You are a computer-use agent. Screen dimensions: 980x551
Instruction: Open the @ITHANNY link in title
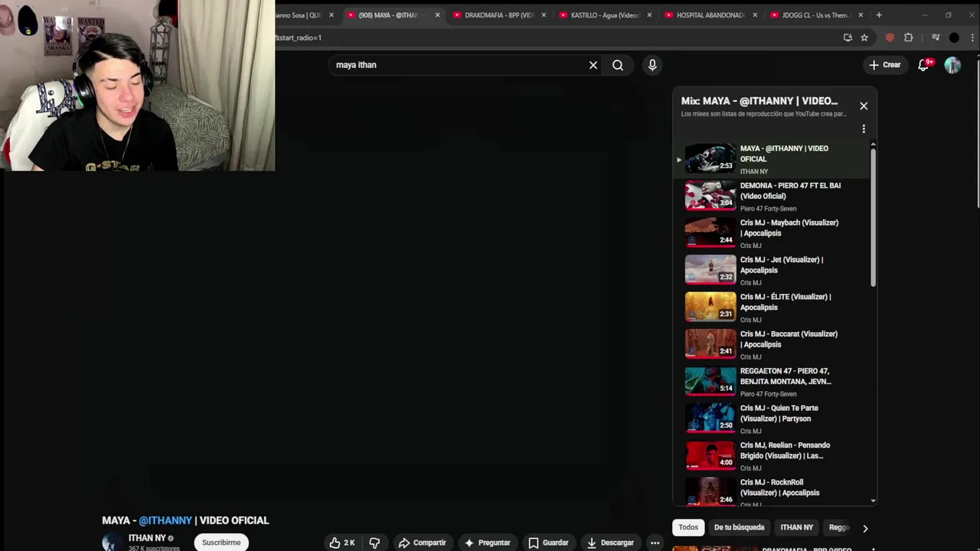click(165, 520)
